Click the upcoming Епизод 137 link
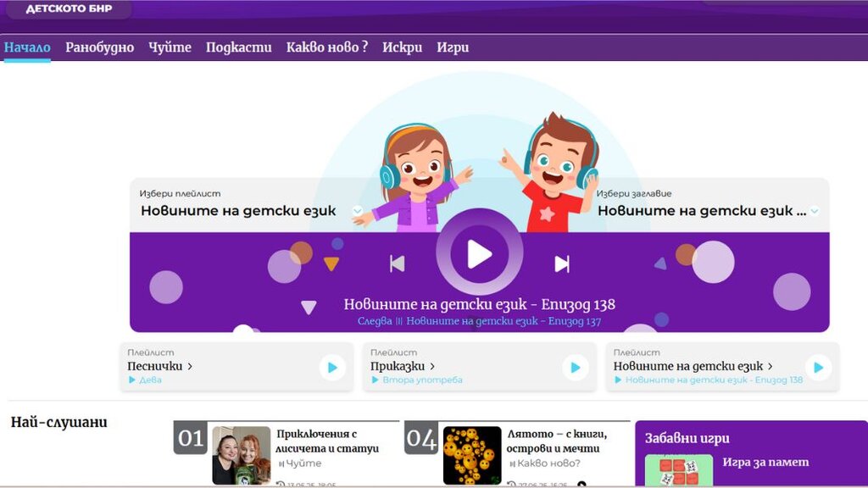The width and height of the screenshot is (868, 488). click(503, 322)
